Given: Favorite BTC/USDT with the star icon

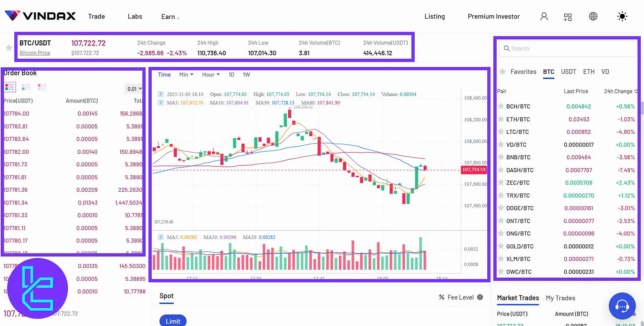Looking at the screenshot, I should [x=9, y=47].
